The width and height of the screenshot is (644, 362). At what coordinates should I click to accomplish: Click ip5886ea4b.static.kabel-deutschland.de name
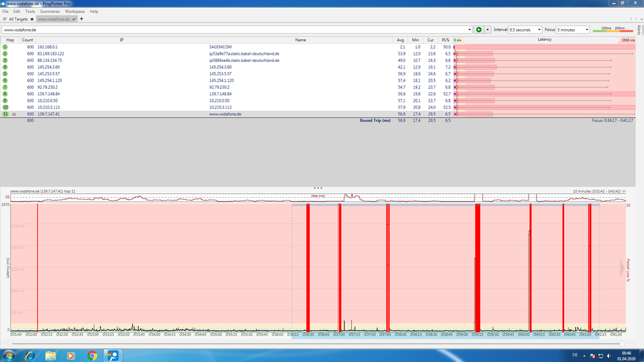click(x=244, y=61)
